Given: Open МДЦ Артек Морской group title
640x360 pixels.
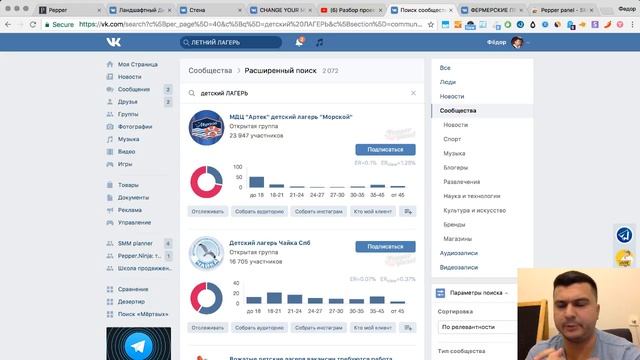Looking at the screenshot, I should 291,117.
